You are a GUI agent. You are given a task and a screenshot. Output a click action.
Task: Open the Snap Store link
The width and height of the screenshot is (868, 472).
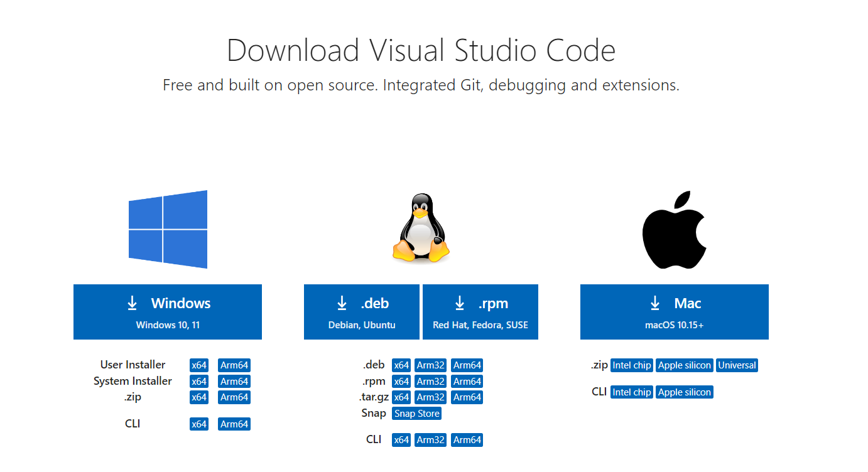[x=417, y=414]
